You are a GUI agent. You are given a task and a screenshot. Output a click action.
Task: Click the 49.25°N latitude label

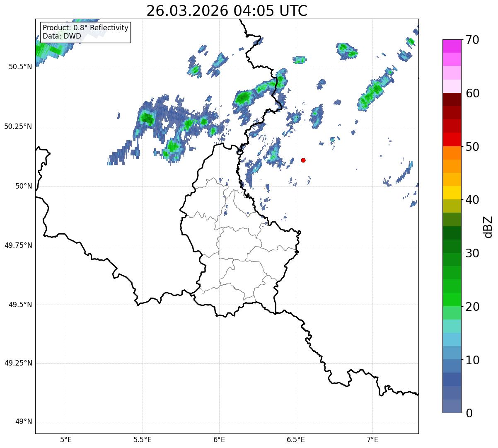click(x=18, y=363)
